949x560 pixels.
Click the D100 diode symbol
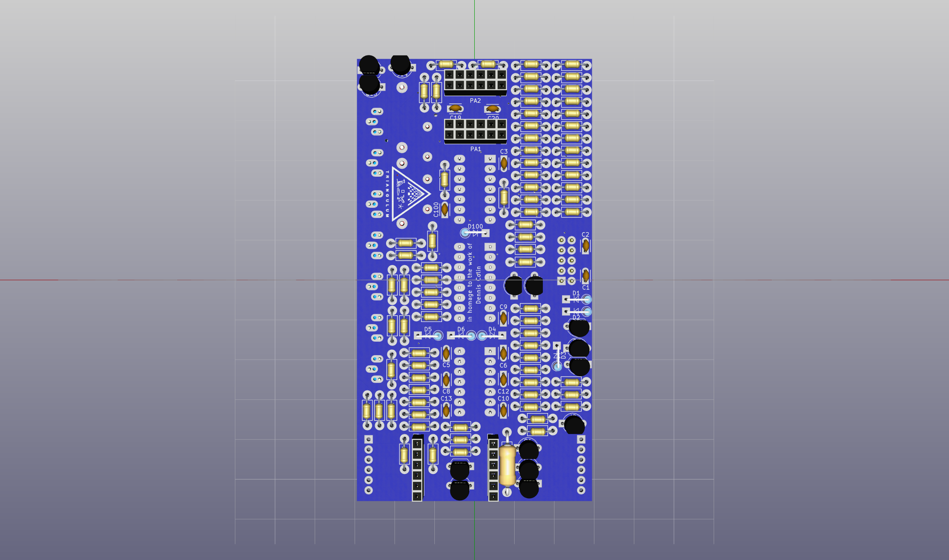point(475,233)
